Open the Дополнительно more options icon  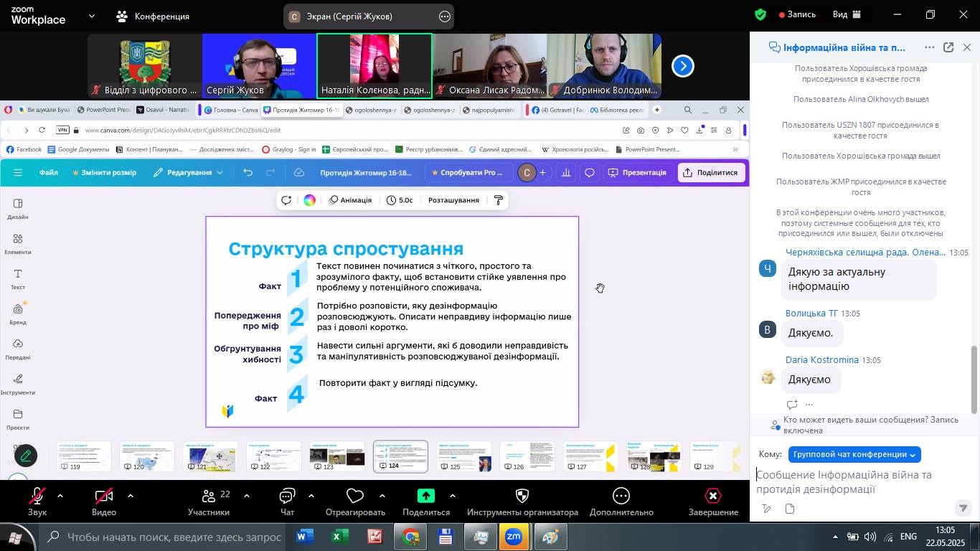point(621,496)
